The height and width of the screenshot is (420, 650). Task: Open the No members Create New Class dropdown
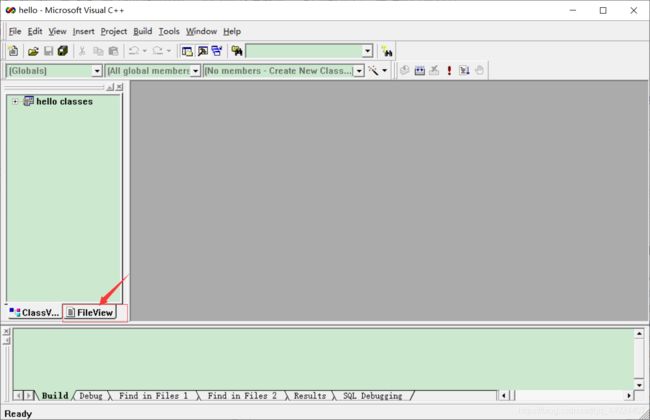tap(359, 71)
